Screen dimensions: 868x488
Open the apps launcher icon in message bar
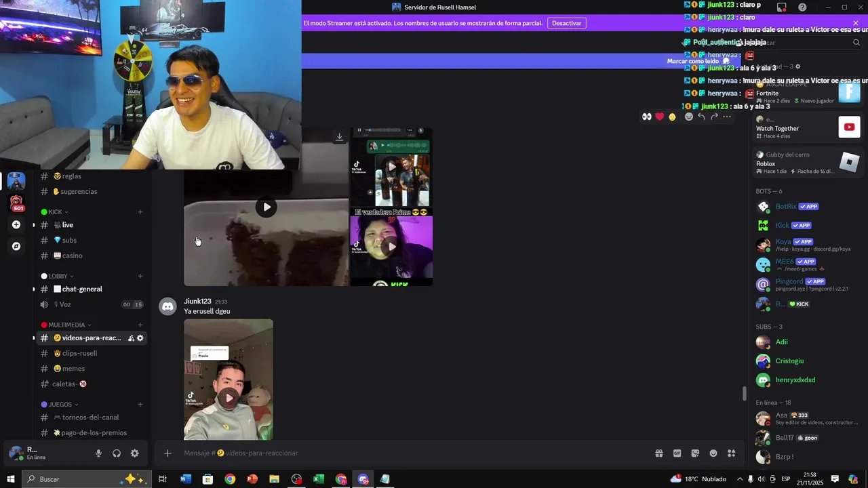tap(732, 453)
